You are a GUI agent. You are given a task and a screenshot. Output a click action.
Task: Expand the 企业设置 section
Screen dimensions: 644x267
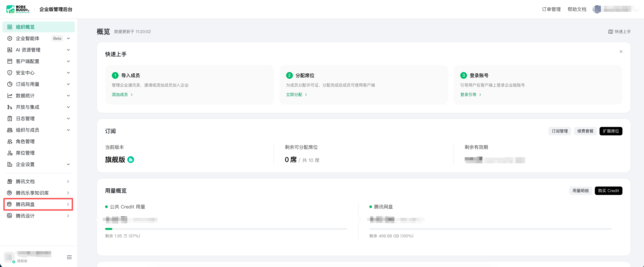click(39, 164)
